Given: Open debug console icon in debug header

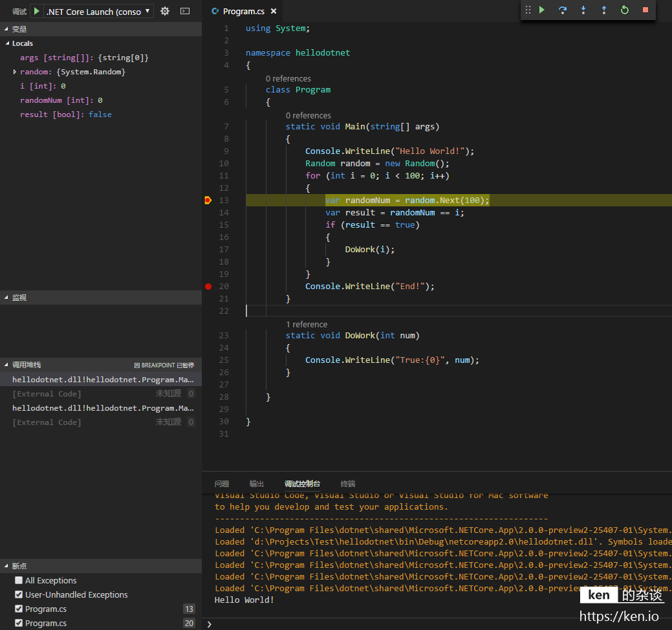Looking at the screenshot, I should pos(185,11).
